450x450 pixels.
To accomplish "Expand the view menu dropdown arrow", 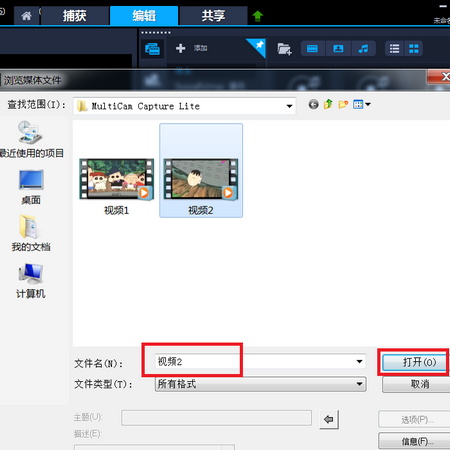I will [368, 104].
